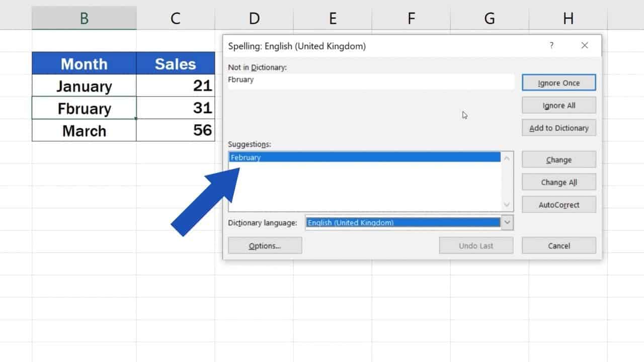Select the cell containing Fbruary

tap(84, 108)
